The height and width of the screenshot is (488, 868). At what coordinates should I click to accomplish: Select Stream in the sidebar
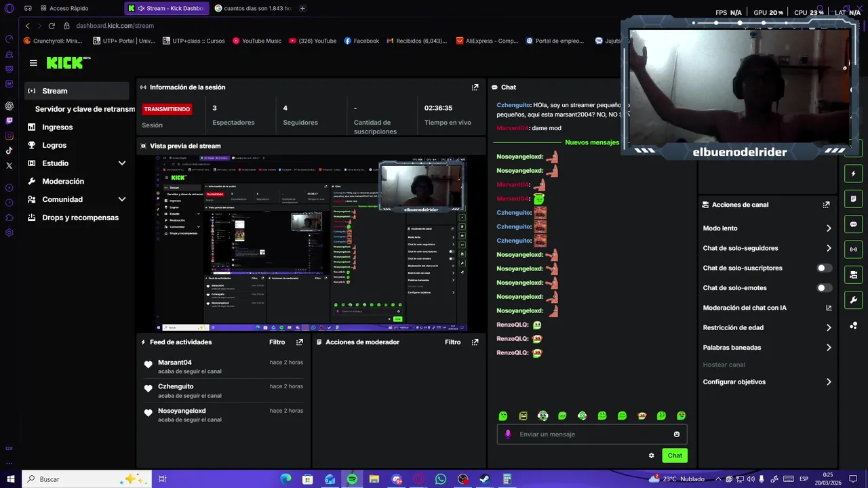click(x=77, y=91)
